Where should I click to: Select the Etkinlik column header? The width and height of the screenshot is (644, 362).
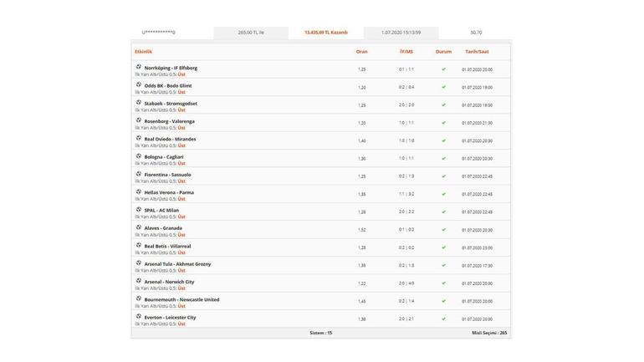(x=144, y=52)
